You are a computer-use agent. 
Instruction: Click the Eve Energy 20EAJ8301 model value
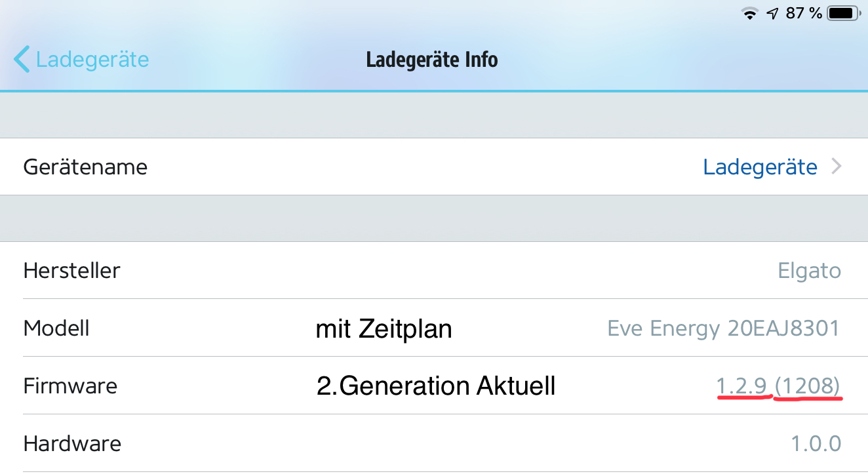pyautogui.click(x=723, y=328)
